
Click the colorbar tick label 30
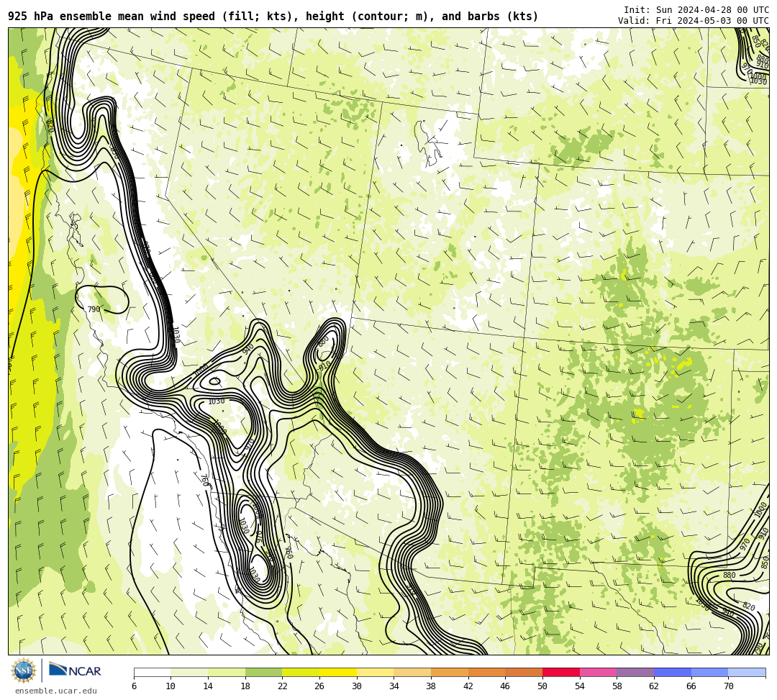357,686
